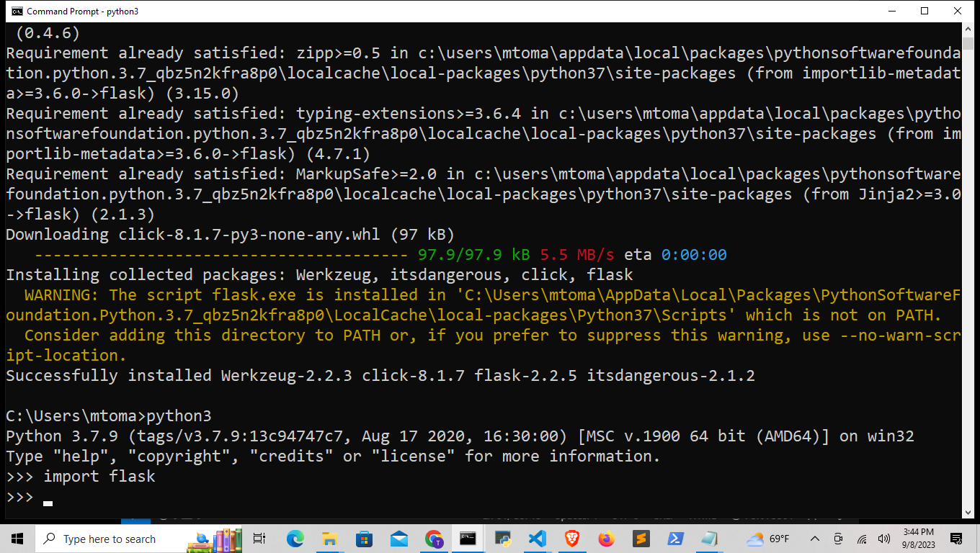The width and height of the screenshot is (980, 553).
Task: Minimize the Command Prompt window
Action: pyautogui.click(x=891, y=11)
